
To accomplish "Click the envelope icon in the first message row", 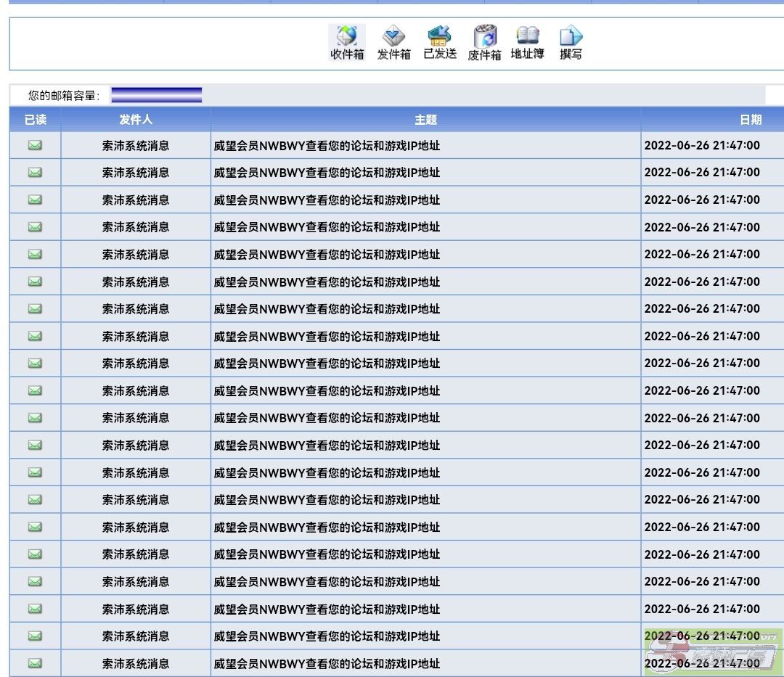I will [x=35, y=145].
